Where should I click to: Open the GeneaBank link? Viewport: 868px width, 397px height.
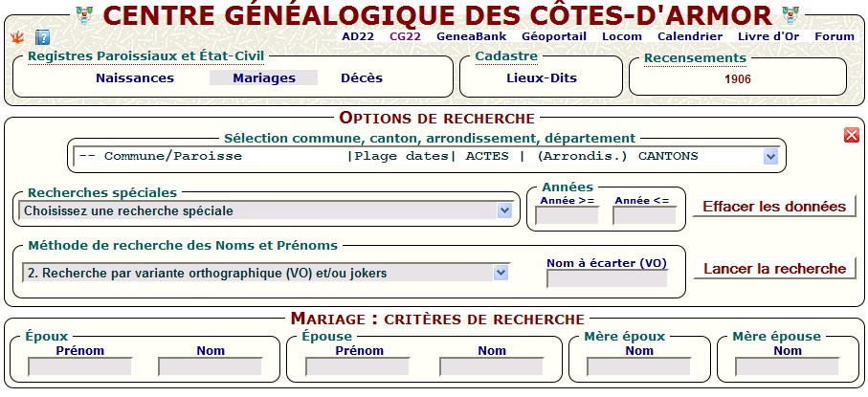[464, 36]
